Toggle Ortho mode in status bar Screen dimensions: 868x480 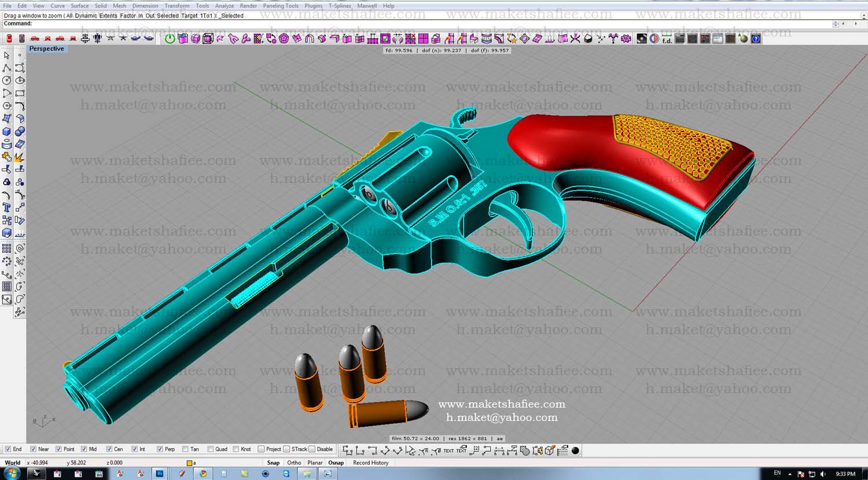click(294, 463)
